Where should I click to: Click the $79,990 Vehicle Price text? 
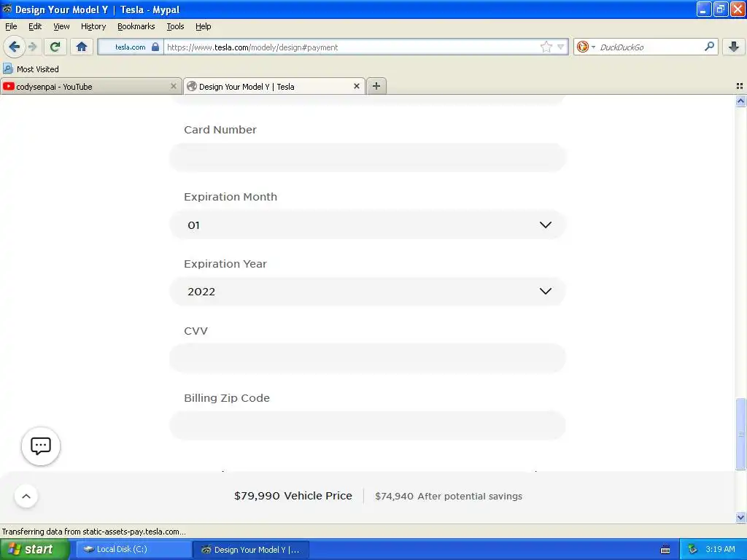[x=293, y=496]
